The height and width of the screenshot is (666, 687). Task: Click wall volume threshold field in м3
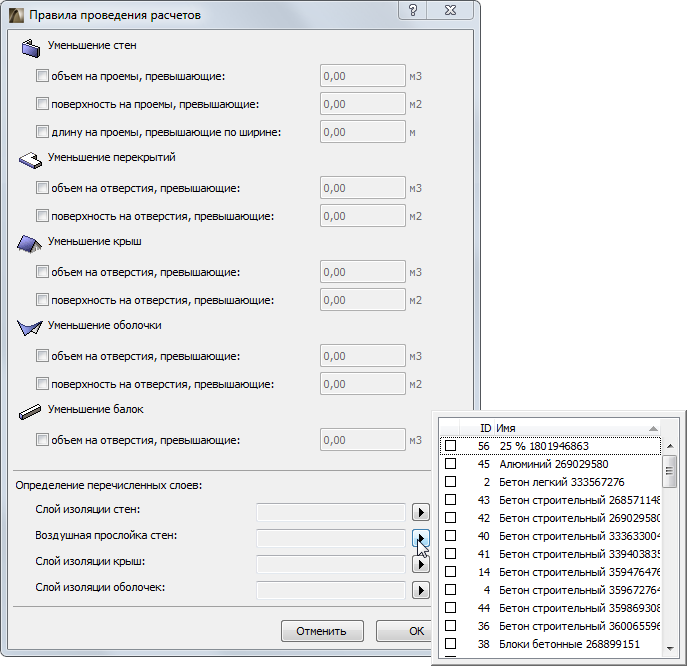[x=363, y=76]
